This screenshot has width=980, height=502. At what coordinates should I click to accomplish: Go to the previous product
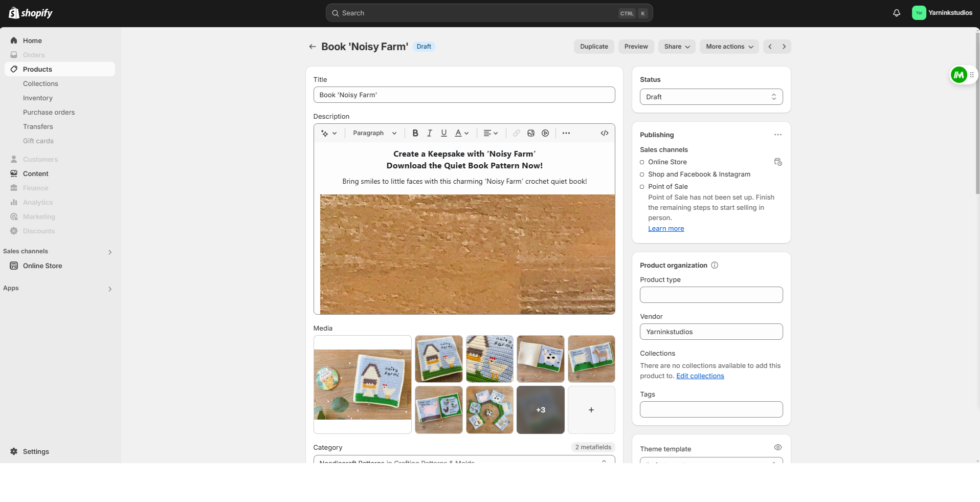770,47
